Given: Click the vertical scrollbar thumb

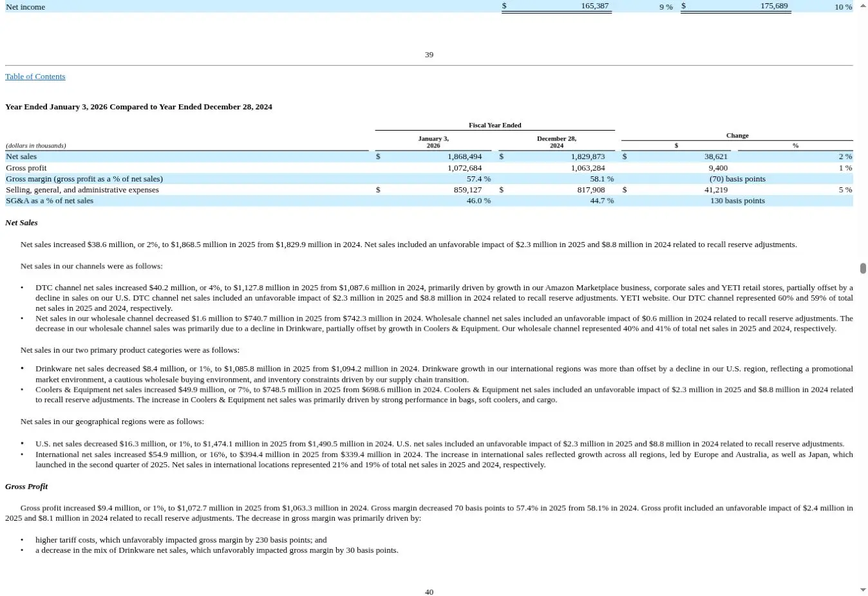Looking at the screenshot, I should click(863, 268).
